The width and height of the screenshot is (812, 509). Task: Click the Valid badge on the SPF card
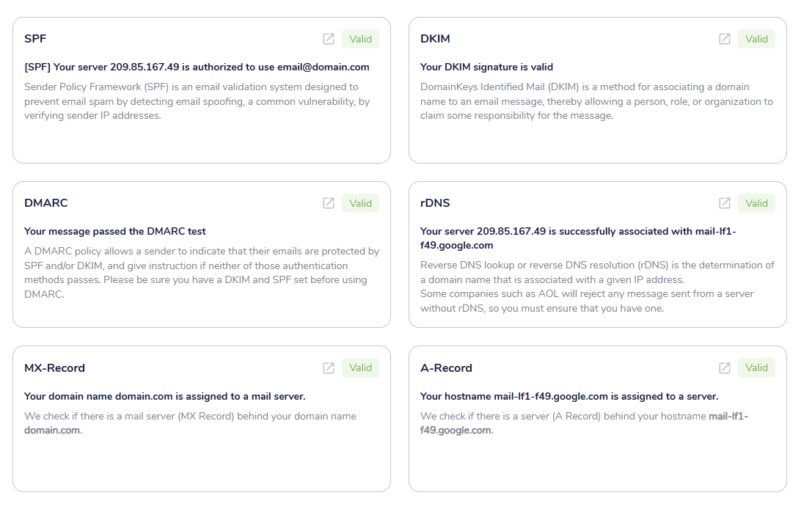coord(360,39)
